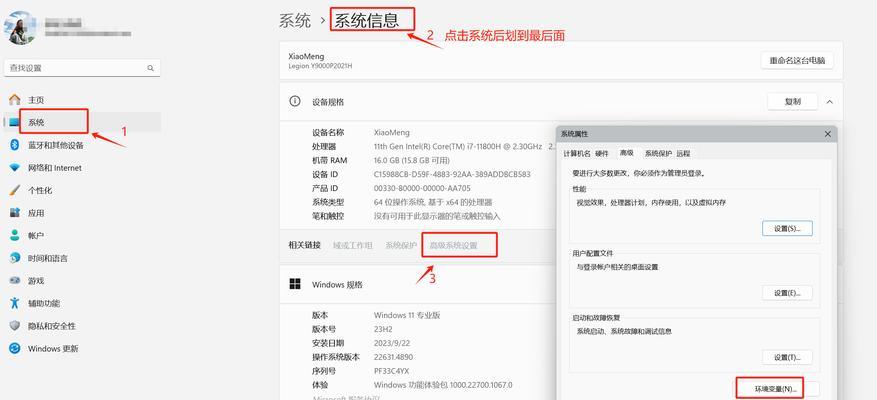This screenshot has width=877, height=400.
Task: Open the Home (主页) settings icon
Action: 15,100
